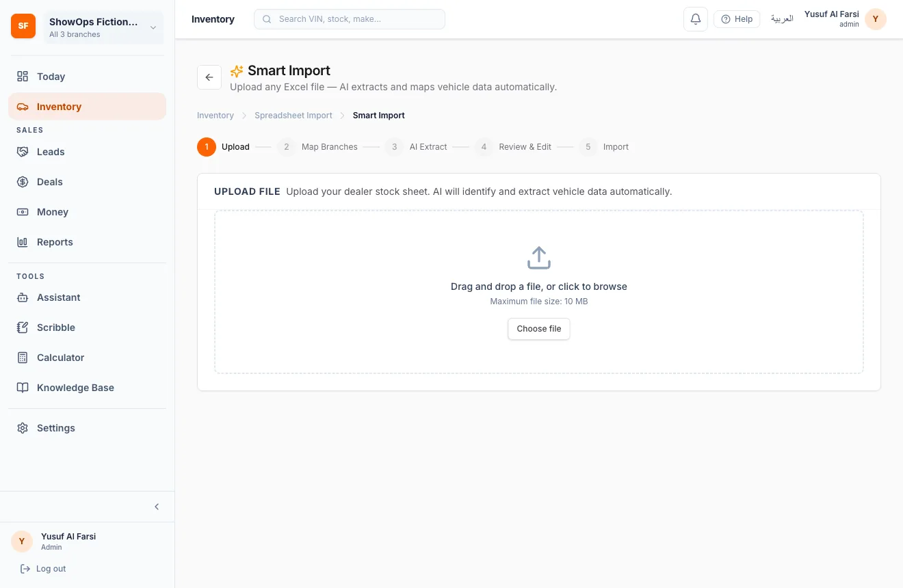Switch language to العربية
This screenshot has height=588, width=903.
782,19
